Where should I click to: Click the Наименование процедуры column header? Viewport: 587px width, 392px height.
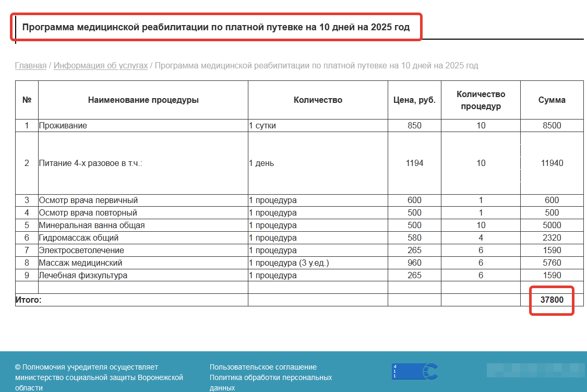tap(143, 100)
